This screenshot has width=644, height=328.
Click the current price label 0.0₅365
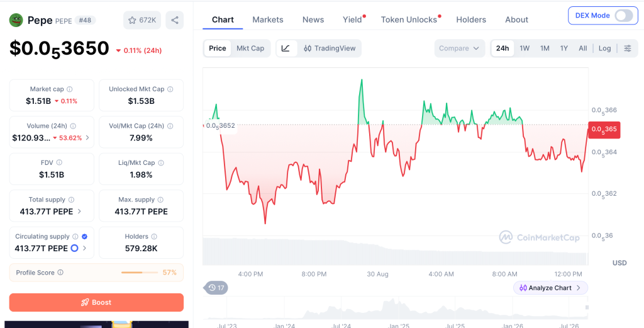(604, 130)
